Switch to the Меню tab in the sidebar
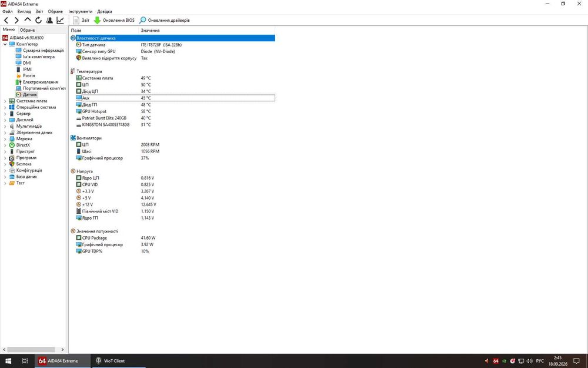This screenshot has width=588, height=368. click(9, 29)
